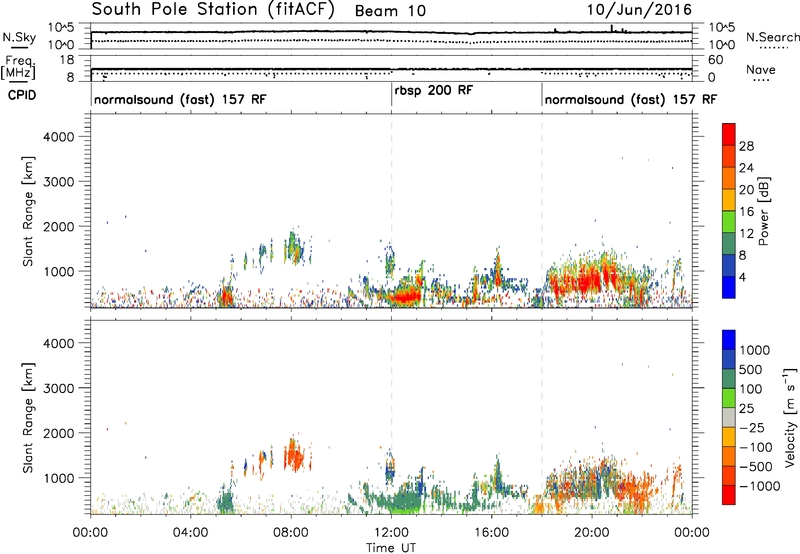Click the red bottom segment of Velocity colorbar
This screenshot has height=554, width=800.
[729, 495]
